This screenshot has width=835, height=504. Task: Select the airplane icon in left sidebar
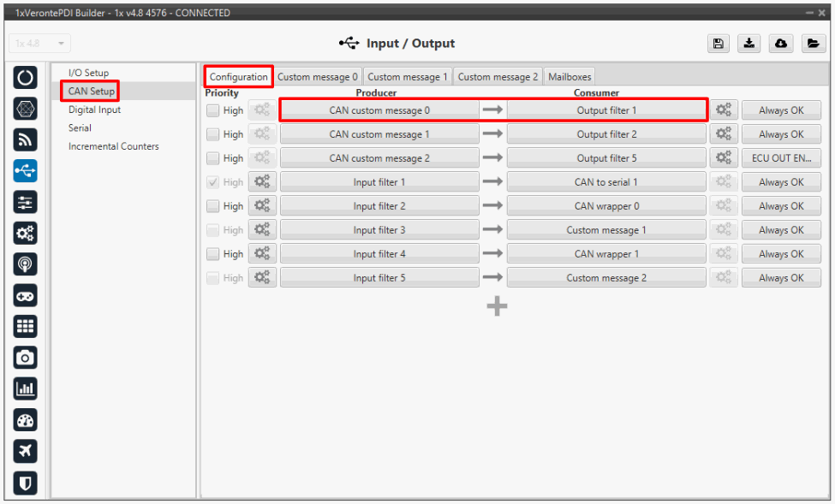26,451
